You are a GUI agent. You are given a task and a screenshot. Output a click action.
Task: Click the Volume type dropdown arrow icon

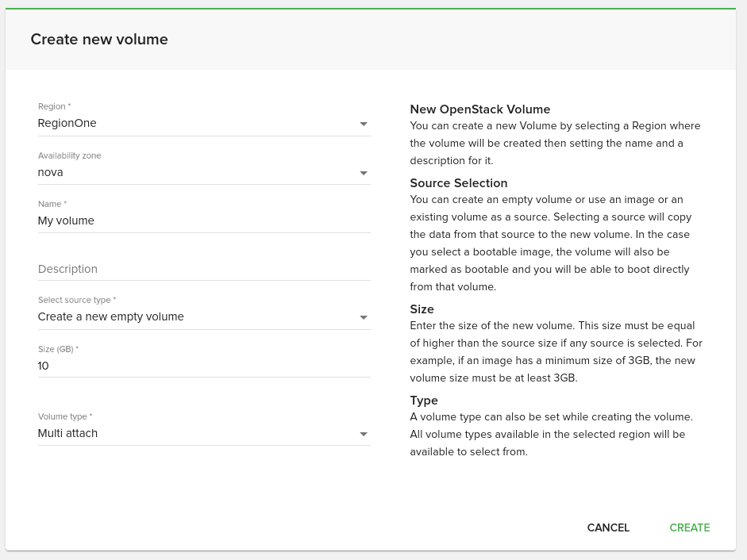point(364,435)
